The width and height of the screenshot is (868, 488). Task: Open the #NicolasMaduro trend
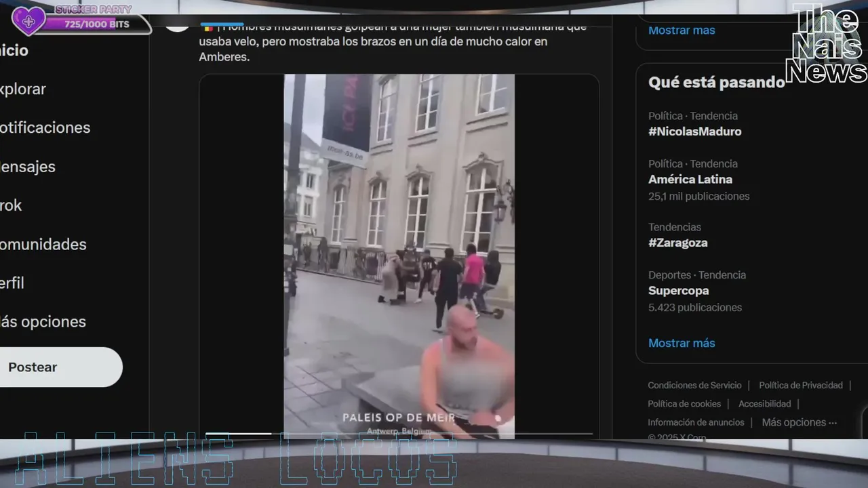tap(695, 131)
